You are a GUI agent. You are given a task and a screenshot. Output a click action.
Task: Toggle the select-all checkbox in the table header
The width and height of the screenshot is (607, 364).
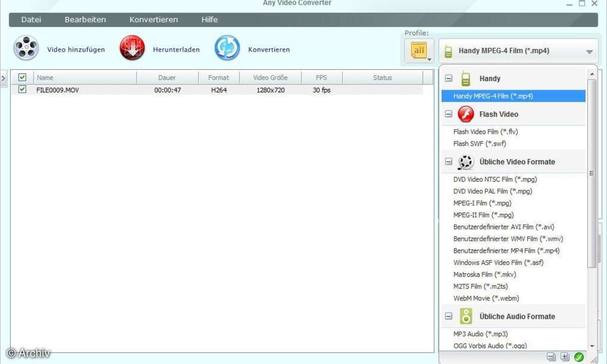(x=22, y=77)
